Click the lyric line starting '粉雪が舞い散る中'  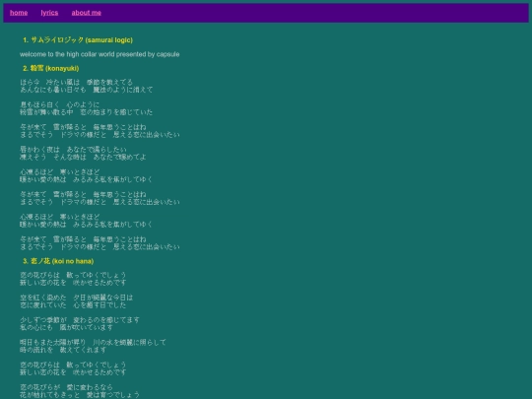tap(86, 112)
